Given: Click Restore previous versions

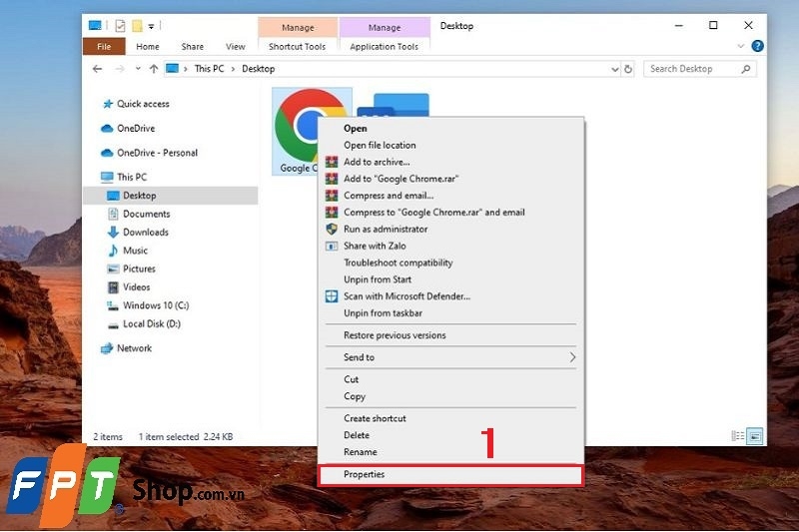Looking at the screenshot, I should coord(450,335).
